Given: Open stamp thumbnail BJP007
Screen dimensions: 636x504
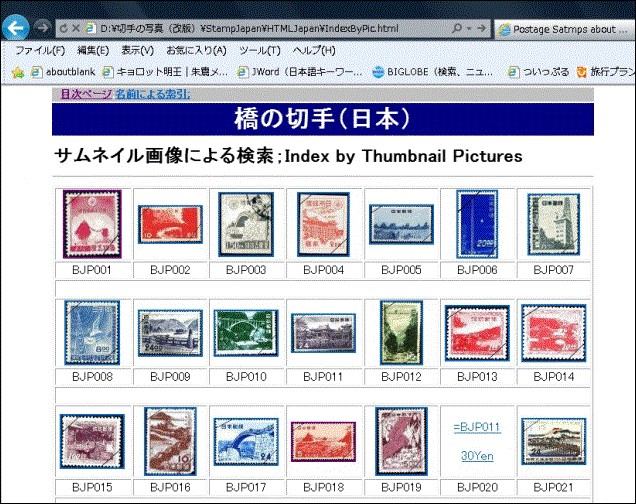Looking at the screenshot, I should pos(553,224).
